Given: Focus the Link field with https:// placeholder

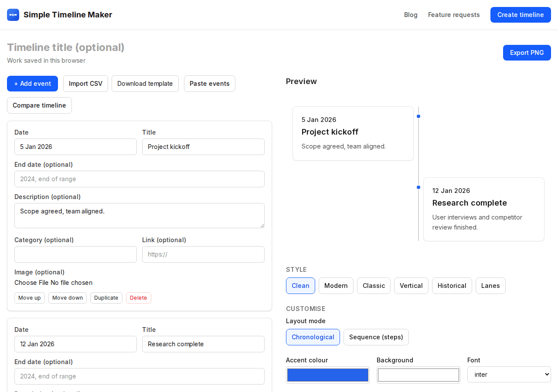Looking at the screenshot, I should click(203, 254).
